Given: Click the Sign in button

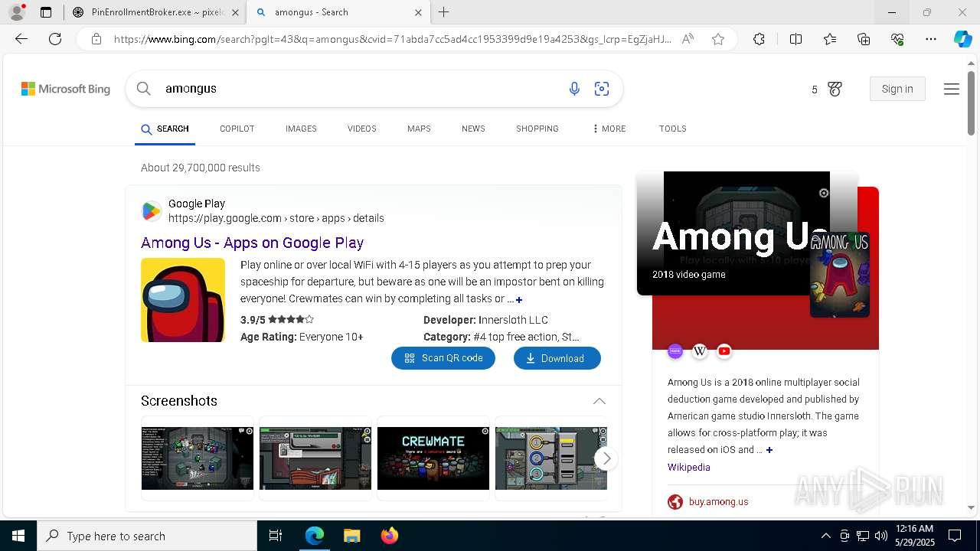Looking at the screenshot, I should pyautogui.click(x=897, y=89).
